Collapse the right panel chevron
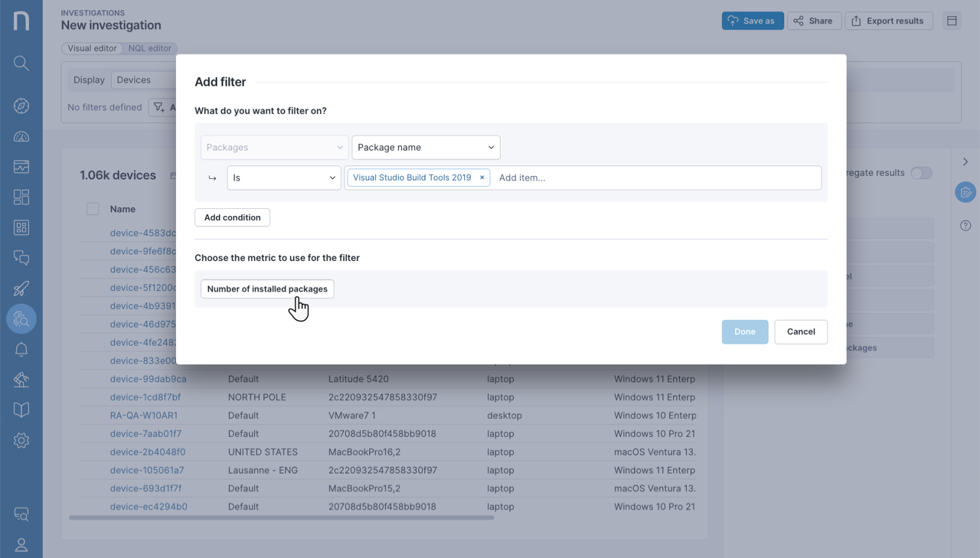The width and height of the screenshot is (980, 558). (965, 162)
